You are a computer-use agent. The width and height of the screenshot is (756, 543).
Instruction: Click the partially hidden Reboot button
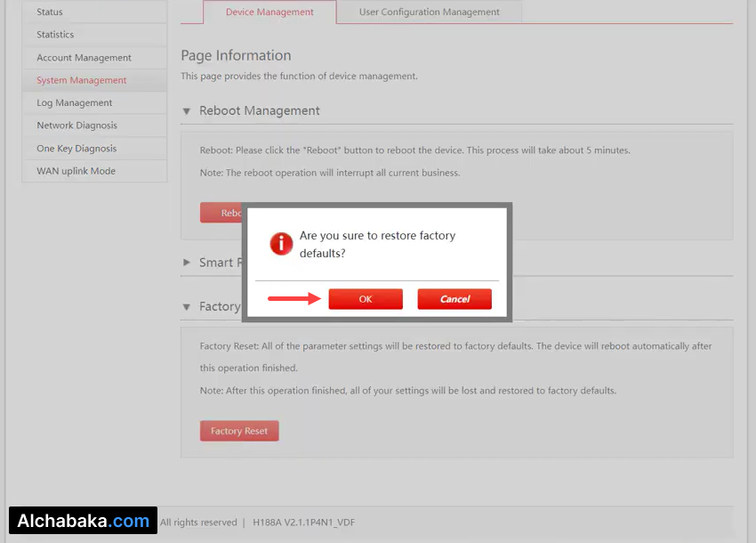pyautogui.click(x=221, y=213)
